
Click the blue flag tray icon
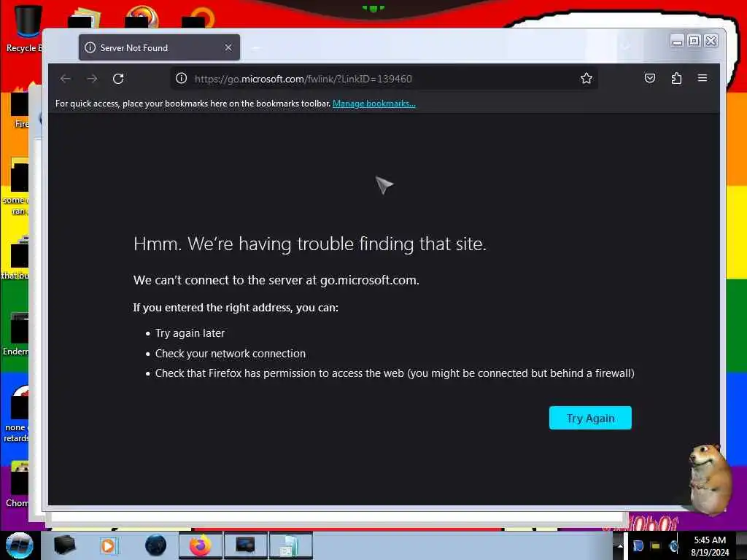638,546
